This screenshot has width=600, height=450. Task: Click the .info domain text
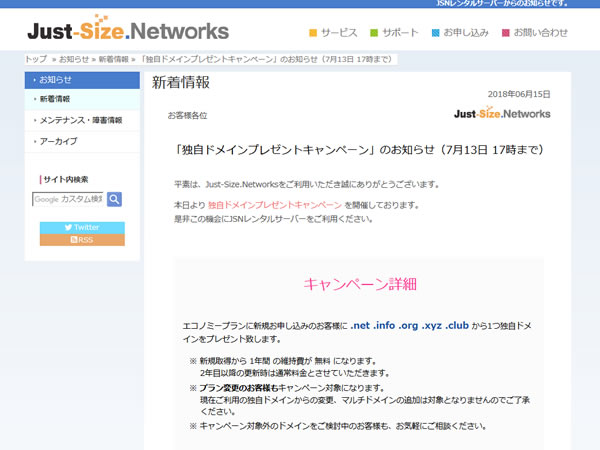384,326
